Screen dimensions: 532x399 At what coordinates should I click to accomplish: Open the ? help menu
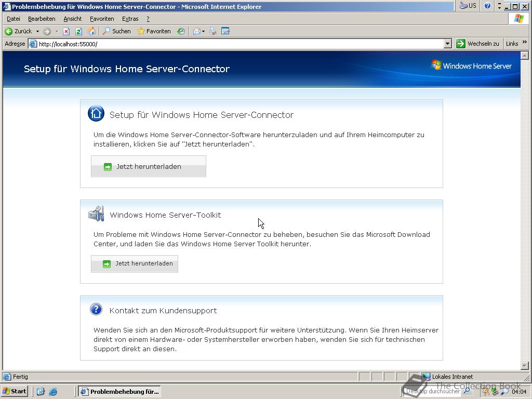(x=148, y=19)
